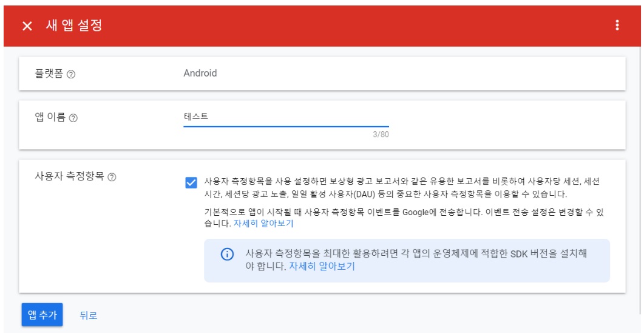Go back with the 뒤로 button
The width and height of the screenshot is (644, 333).
coord(88,315)
